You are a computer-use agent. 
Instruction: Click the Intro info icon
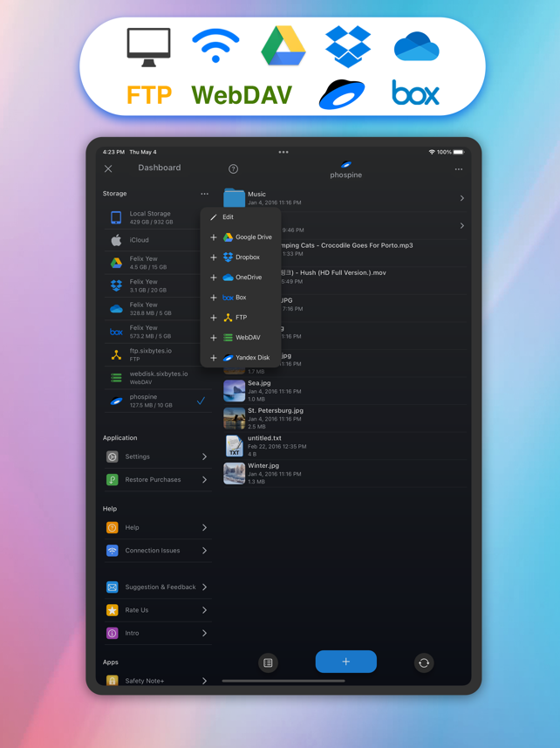click(x=112, y=633)
